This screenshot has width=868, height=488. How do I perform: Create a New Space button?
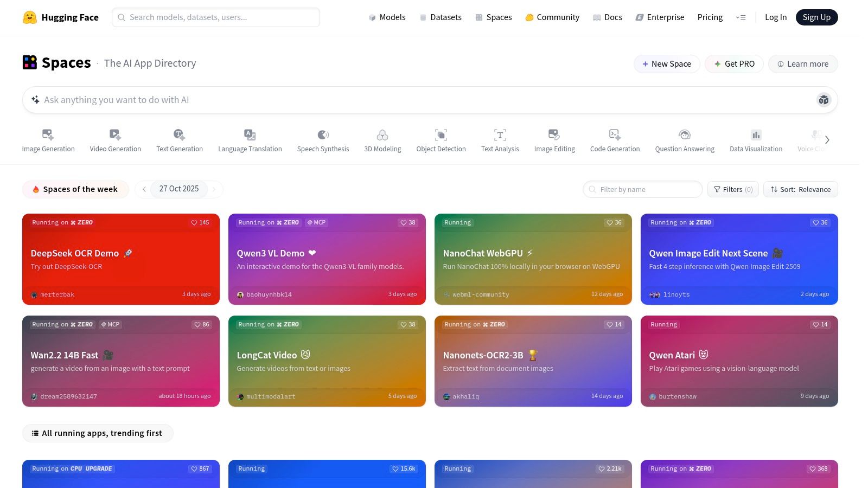[667, 64]
